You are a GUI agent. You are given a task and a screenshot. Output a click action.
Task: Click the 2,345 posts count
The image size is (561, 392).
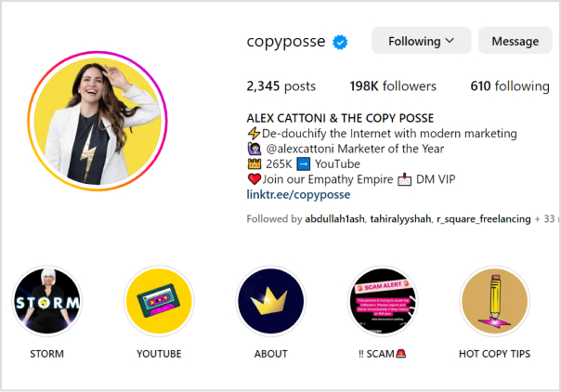281,86
